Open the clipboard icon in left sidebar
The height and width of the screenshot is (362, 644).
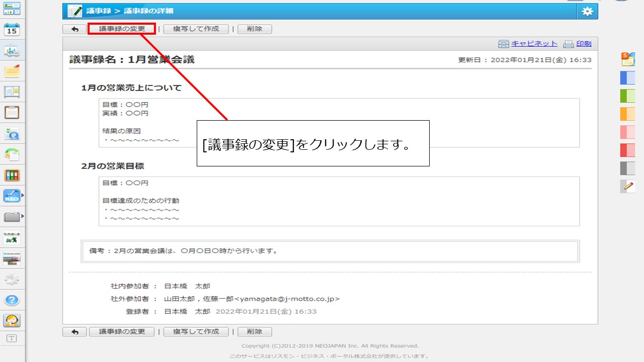pyautogui.click(x=12, y=113)
